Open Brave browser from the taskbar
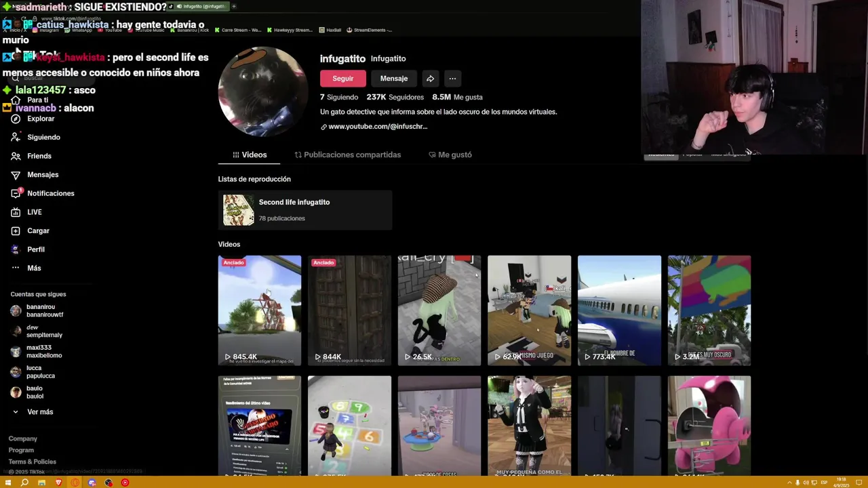The width and height of the screenshot is (868, 488). click(58, 483)
